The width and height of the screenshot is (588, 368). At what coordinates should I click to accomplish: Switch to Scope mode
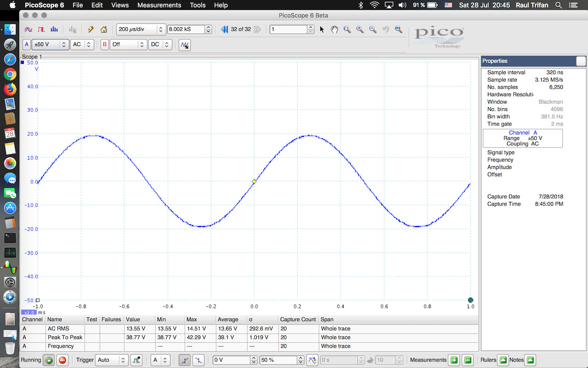(x=28, y=29)
